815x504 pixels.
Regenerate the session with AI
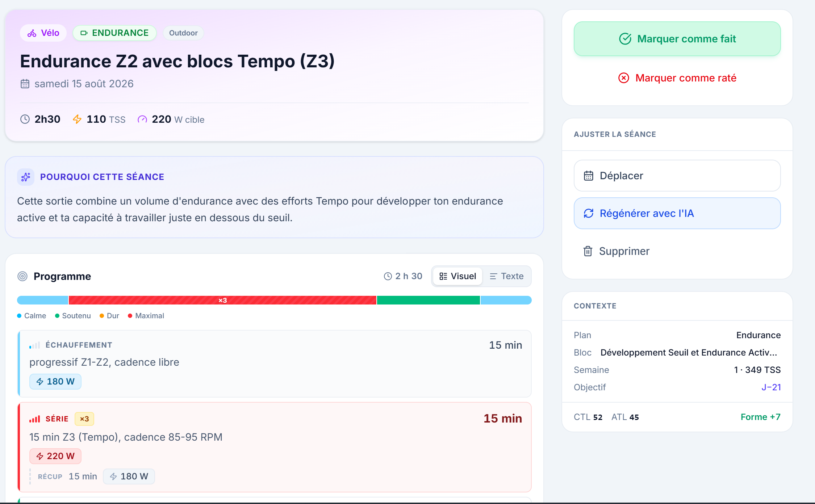tap(677, 213)
